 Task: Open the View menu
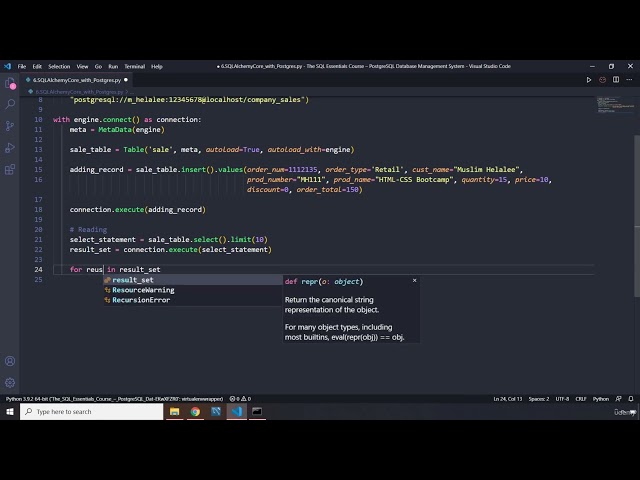click(x=82, y=66)
